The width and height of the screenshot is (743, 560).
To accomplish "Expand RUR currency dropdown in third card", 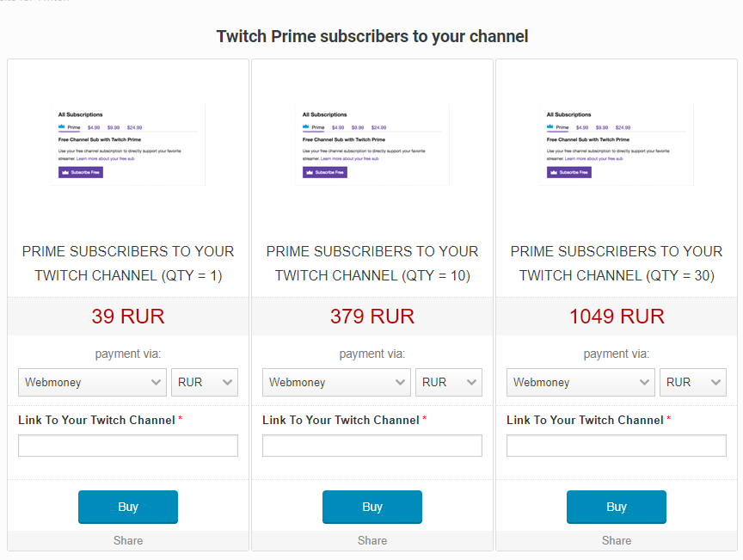I will click(693, 383).
